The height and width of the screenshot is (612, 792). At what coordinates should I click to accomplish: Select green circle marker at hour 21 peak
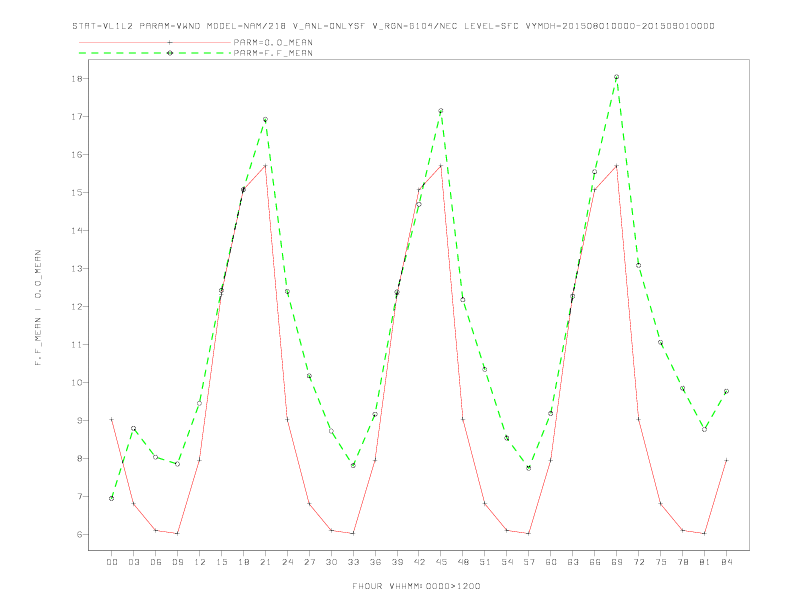point(265,120)
